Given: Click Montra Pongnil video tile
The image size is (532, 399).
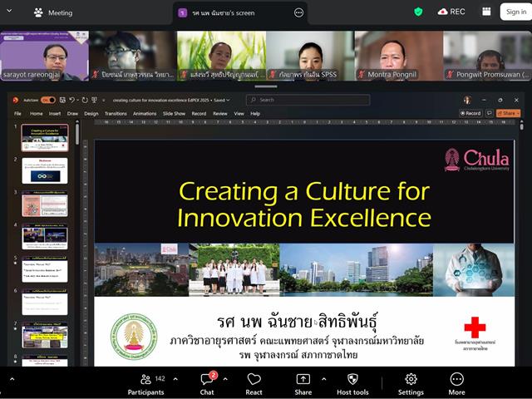Looking at the screenshot, I should click(399, 56).
